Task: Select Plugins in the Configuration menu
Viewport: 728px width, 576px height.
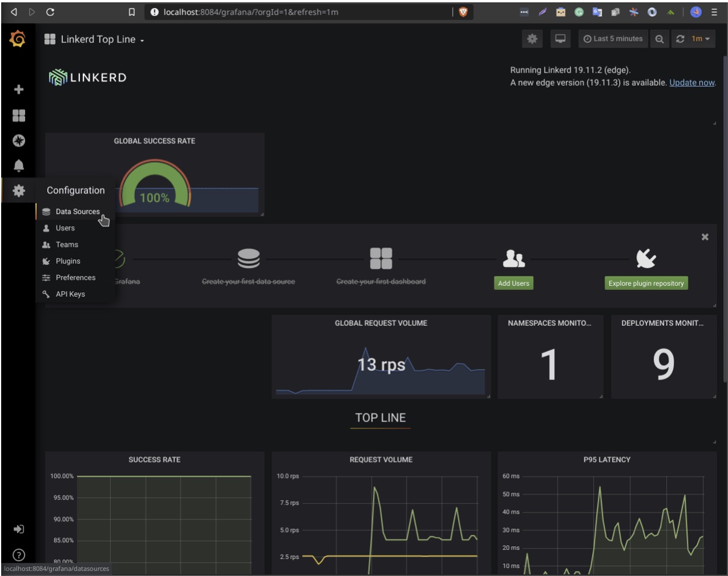Action: click(x=76, y=261)
